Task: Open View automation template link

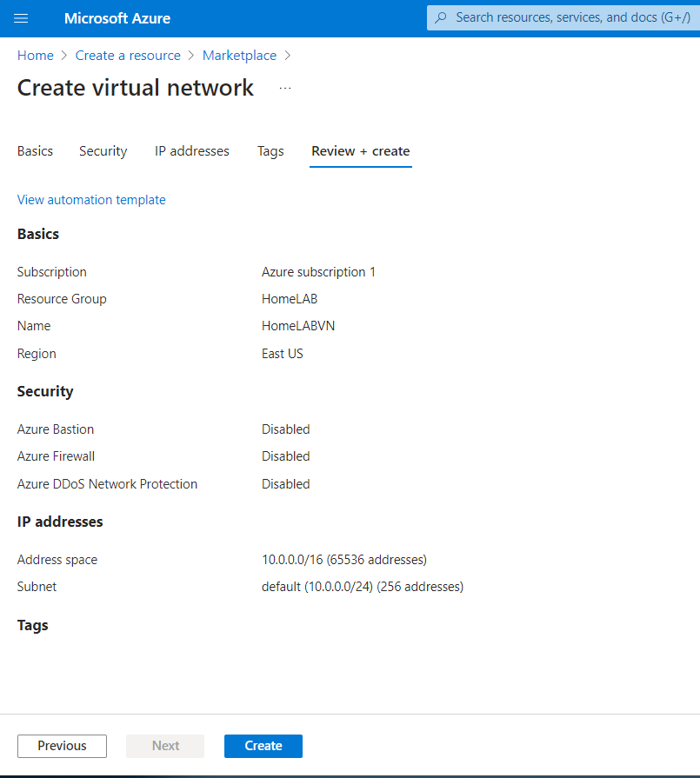Action: (91, 199)
